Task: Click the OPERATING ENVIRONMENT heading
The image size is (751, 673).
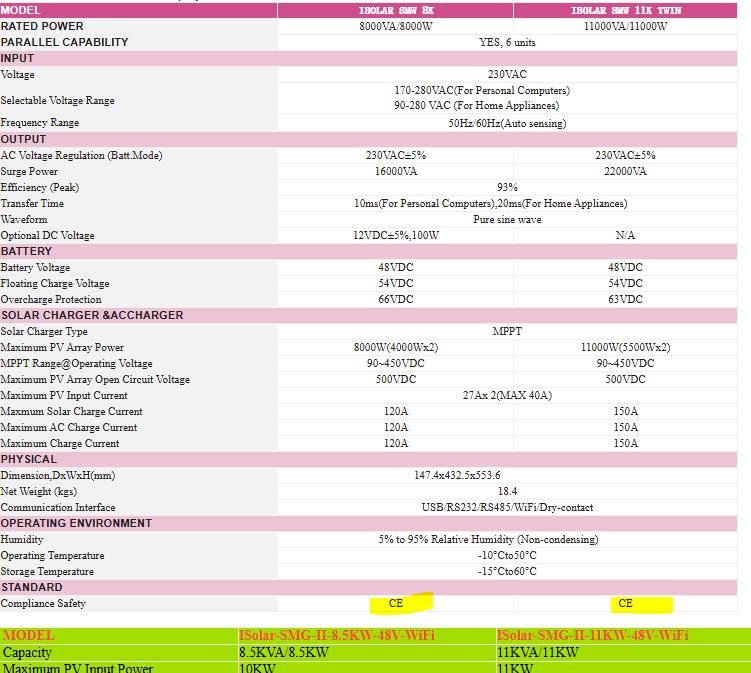Action: [x=76, y=523]
